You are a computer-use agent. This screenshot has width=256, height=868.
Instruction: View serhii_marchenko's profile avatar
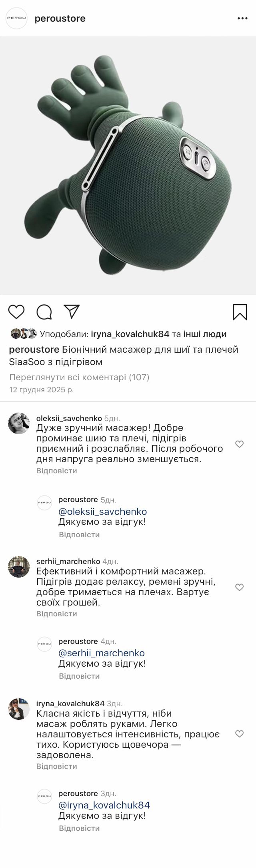click(19, 566)
